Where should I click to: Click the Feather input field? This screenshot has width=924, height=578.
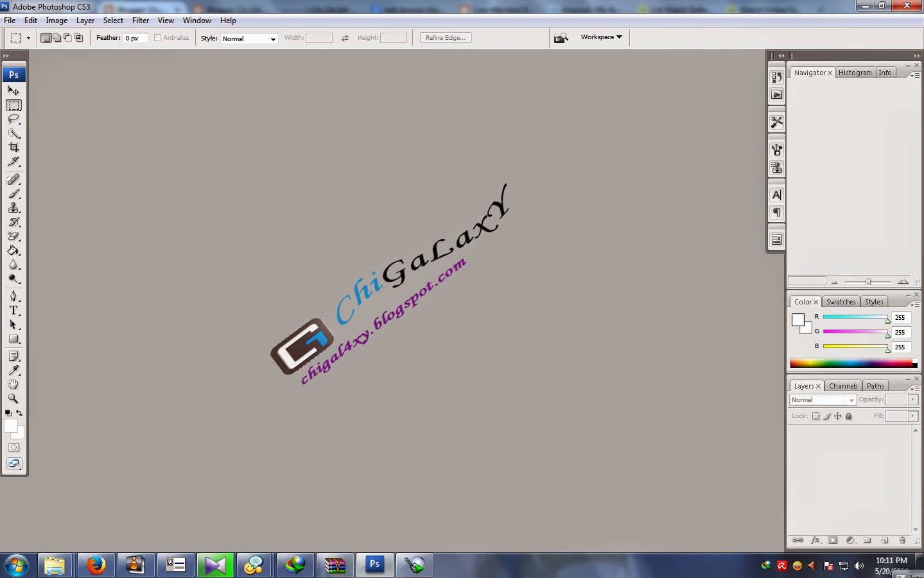coord(135,38)
